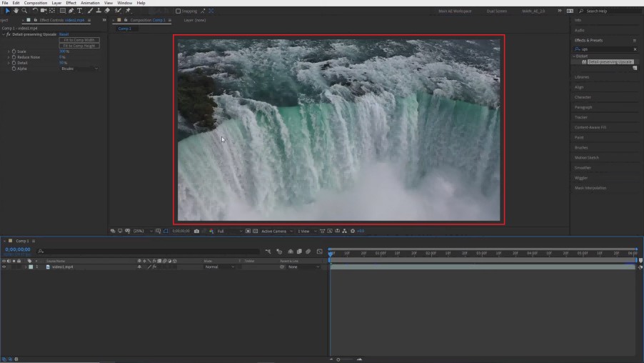The height and width of the screenshot is (363, 644).
Task: Open the Normal blending mode dropdown
Action: pyautogui.click(x=219, y=267)
